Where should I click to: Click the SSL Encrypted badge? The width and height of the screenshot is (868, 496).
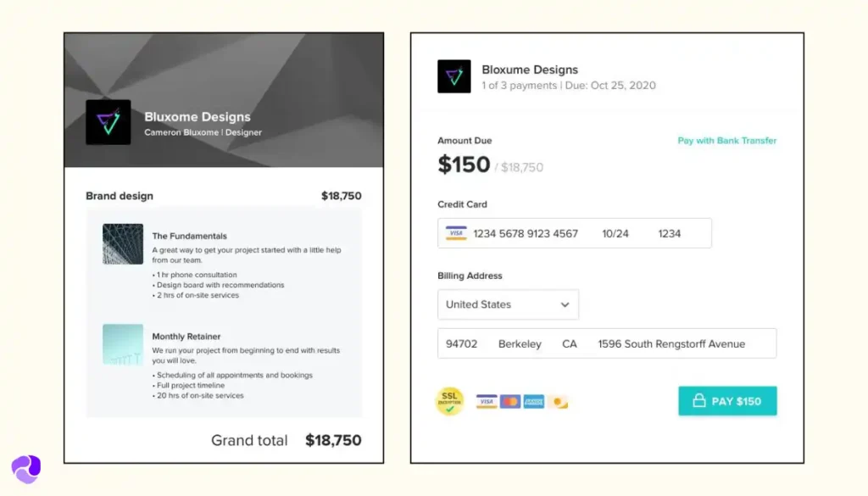click(450, 400)
